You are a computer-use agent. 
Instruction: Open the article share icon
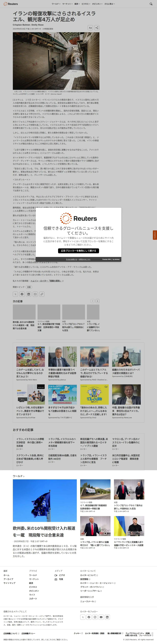point(97,28)
